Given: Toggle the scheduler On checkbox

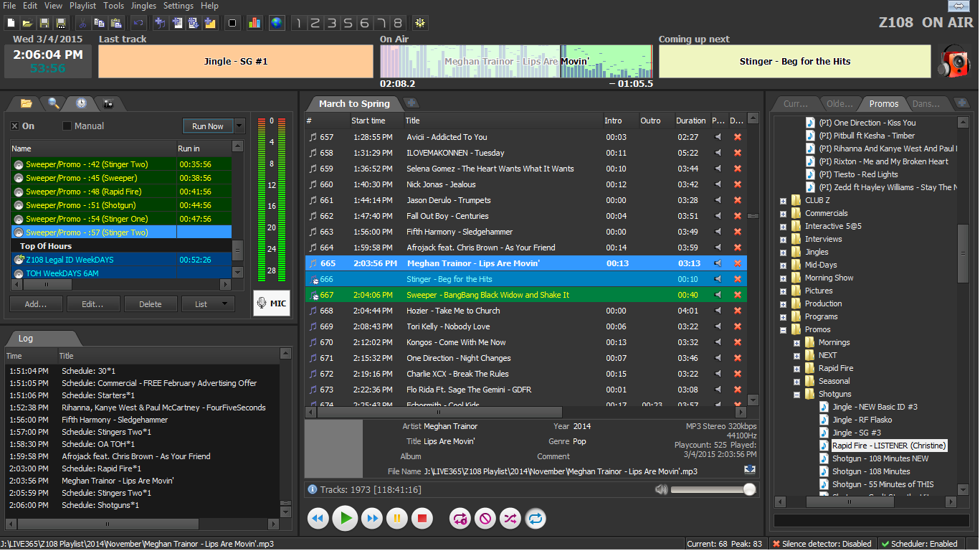Looking at the screenshot, I should [14, 126].
